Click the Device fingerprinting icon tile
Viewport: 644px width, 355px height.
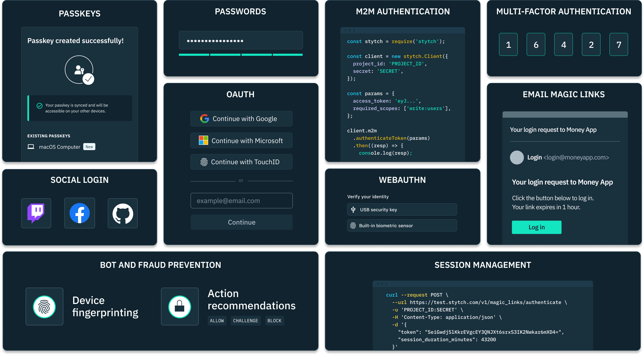(44, 306)
